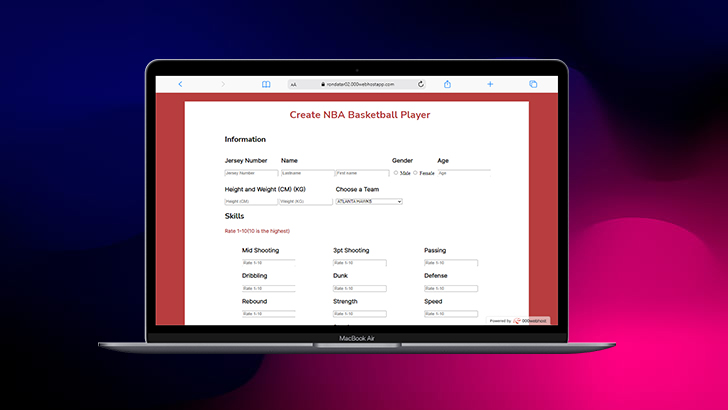Click the Information section heading
The width and height of the screenshot is (728, 410).
(245, 139)
